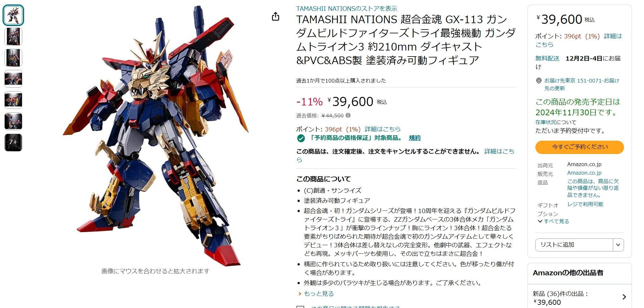
Task: Click the リストに追加 button
Action: [x=574, y=245]
